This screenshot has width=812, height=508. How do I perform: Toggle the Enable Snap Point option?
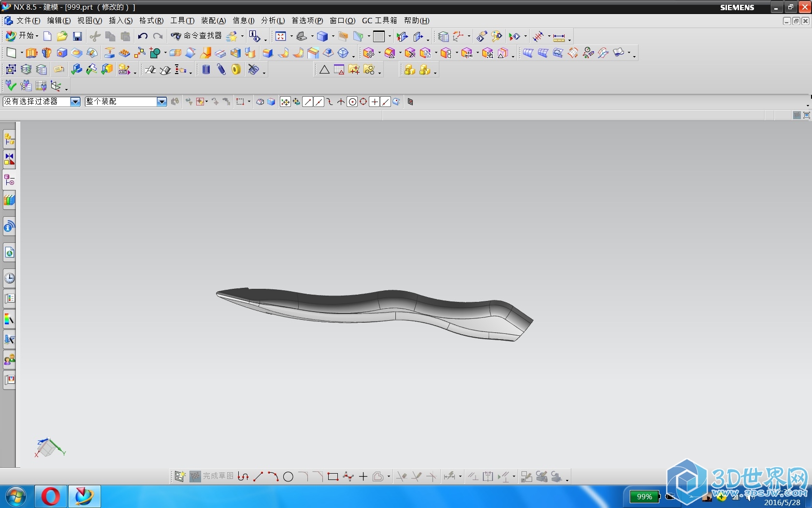click(x=285, y=102)
